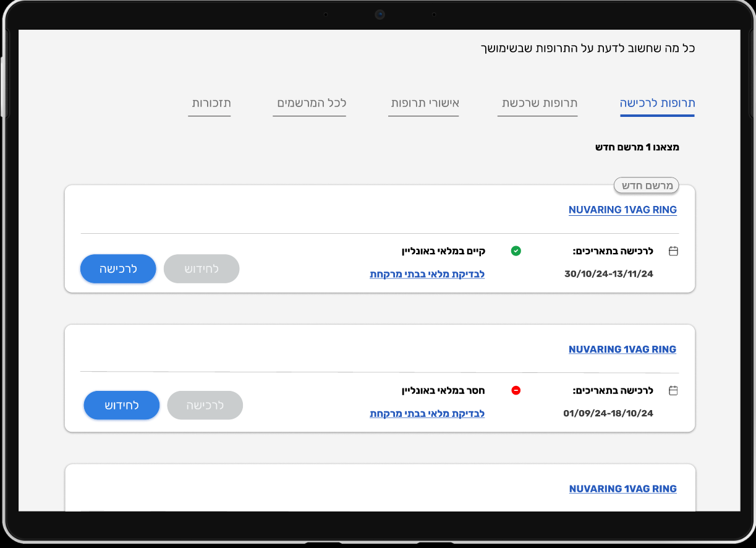The width and height of the screenshot is (756, 548).
Task: Select the active תרופות לרכישה tab
Action: (x=657, y=104)
